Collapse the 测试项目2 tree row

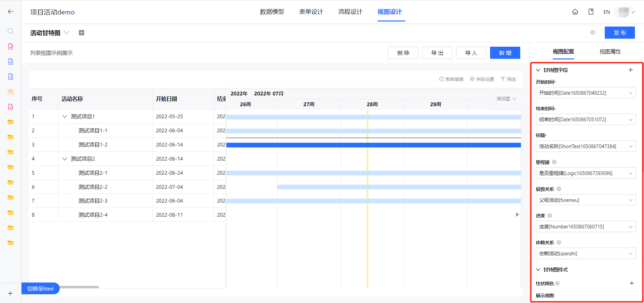65,159
